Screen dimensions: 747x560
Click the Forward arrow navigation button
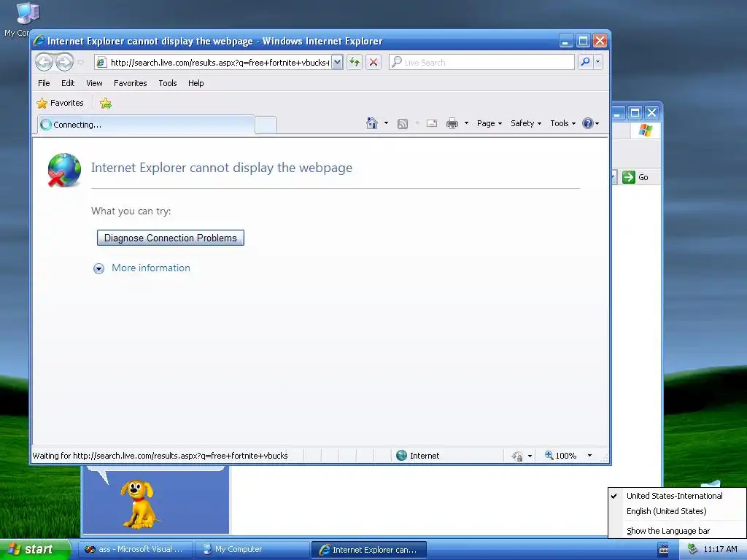tap(64, 62)
